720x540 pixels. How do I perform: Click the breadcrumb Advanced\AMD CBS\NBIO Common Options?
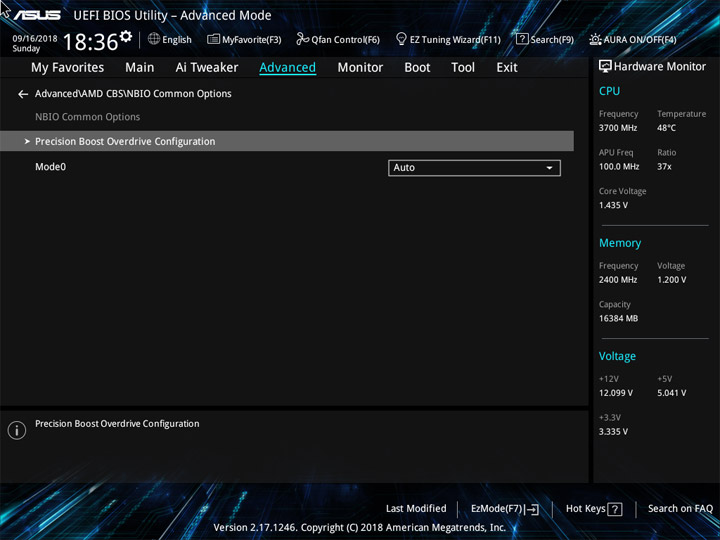tap(133, 94)
